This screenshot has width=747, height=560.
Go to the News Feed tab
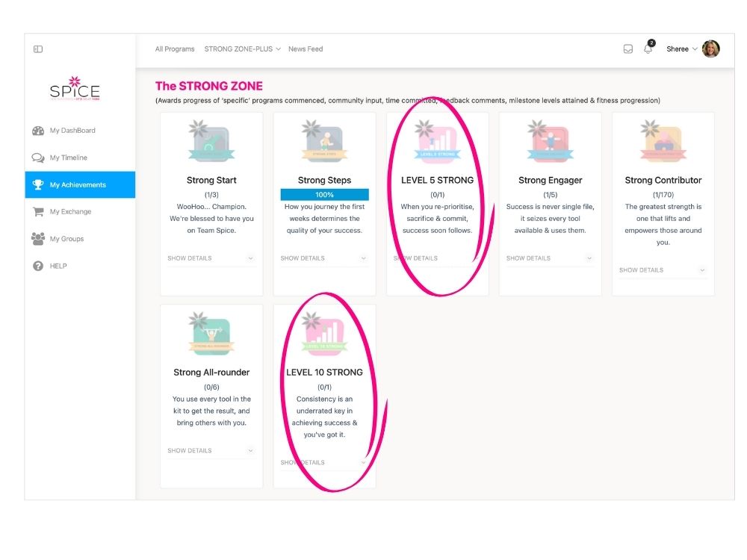coord(306,49)
